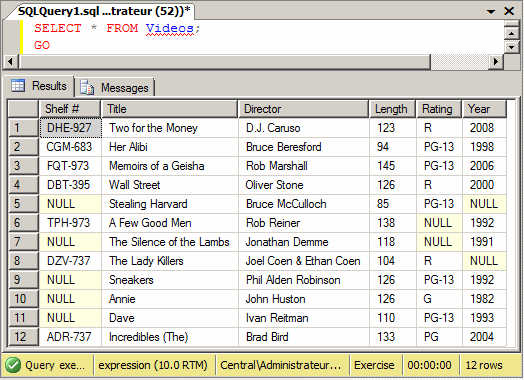Click the Incredibles (The) title cell

(170, 337)
